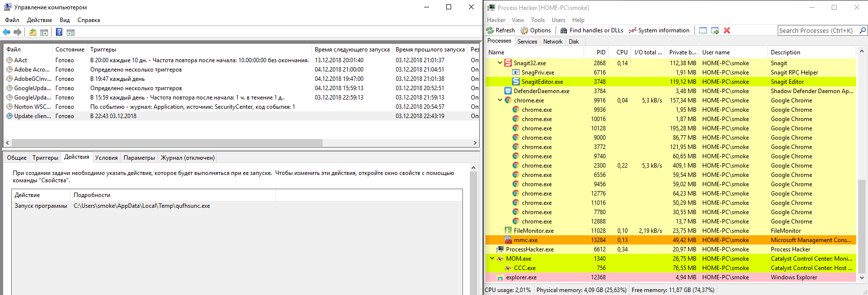Click the Norton WSC task clock icon
868x295 pixels.
click(9, 107)
